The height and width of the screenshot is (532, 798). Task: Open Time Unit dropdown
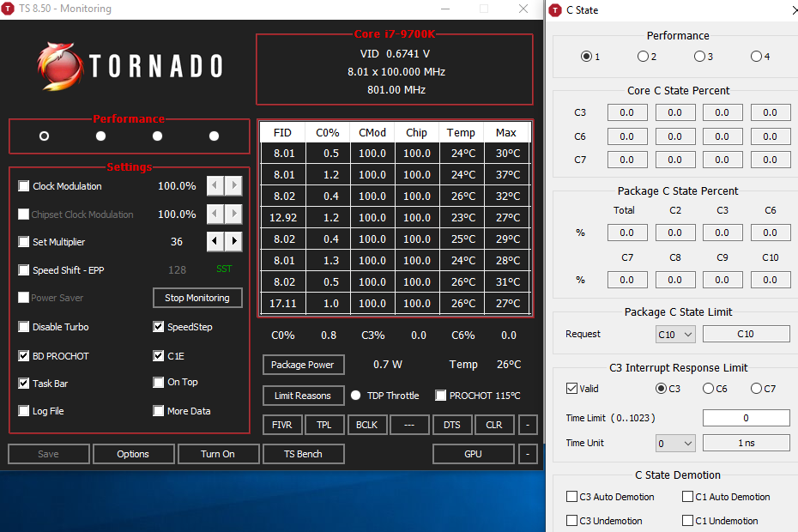(675, 444)
